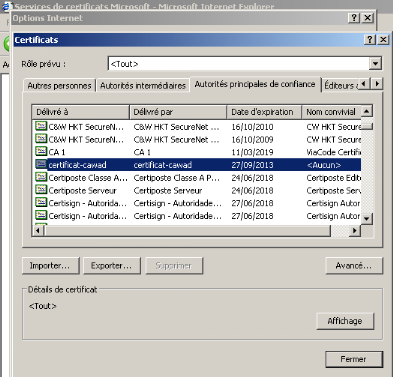The height and width of the screenshot is (377, 393).
Task: Click the Affichage button
Action: 345,321
